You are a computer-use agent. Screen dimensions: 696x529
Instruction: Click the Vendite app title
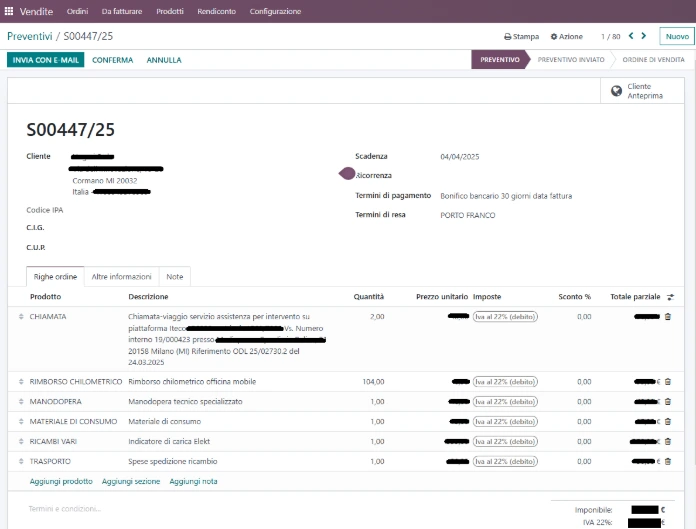pyautogui.click(x=36, y=12)
